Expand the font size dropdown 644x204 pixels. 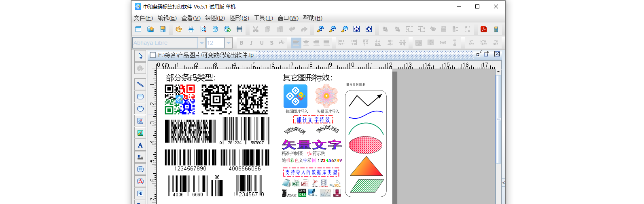point(229,43)
